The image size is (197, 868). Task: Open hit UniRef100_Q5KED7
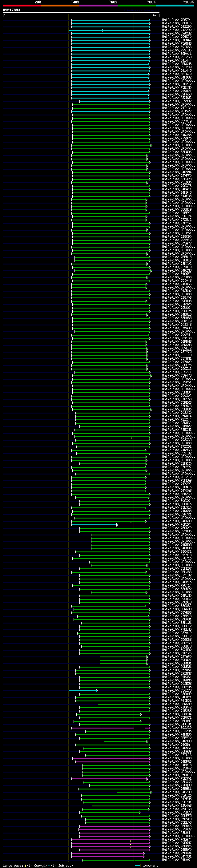pos(177,568)
